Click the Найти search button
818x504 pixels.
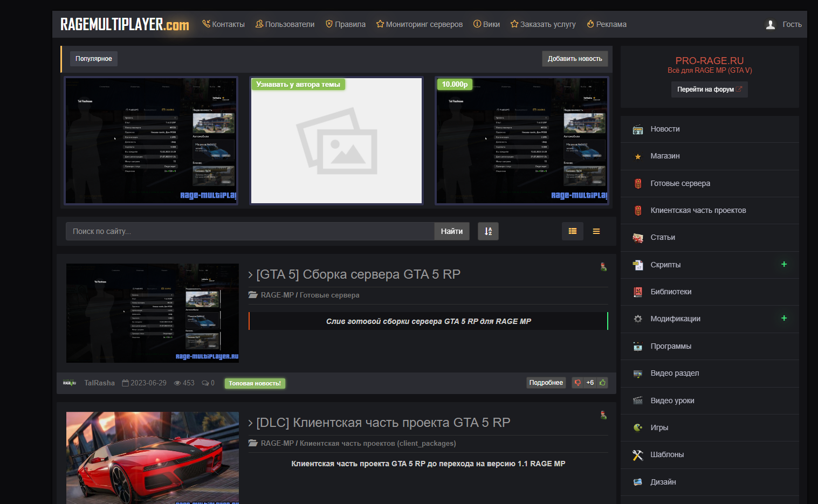[452, 231]
